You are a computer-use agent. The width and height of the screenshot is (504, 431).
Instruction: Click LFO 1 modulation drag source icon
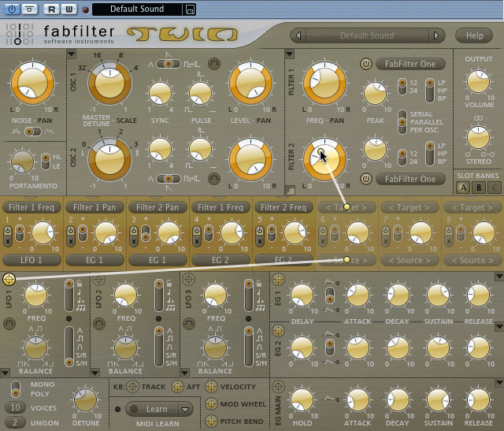coord(9,279)
